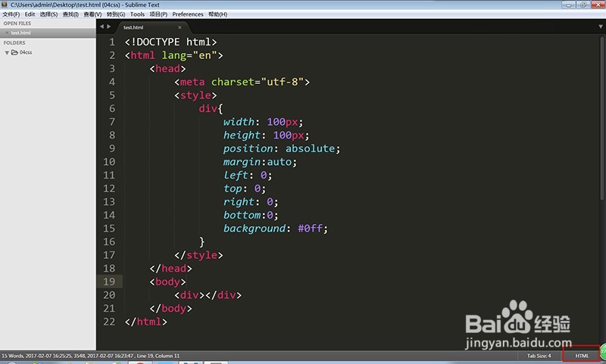Minimize the Sublime Text window
606x364 pixels.
coord(569,5)
